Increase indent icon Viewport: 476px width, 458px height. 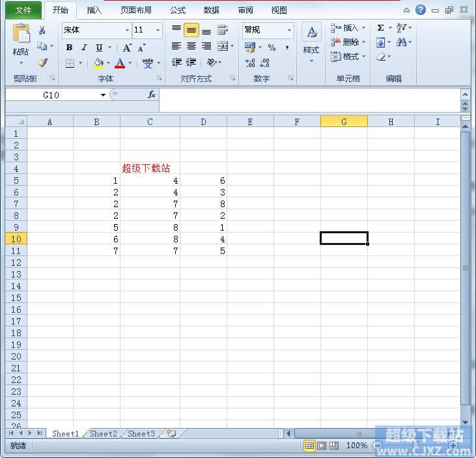click(x=191, y=63)
